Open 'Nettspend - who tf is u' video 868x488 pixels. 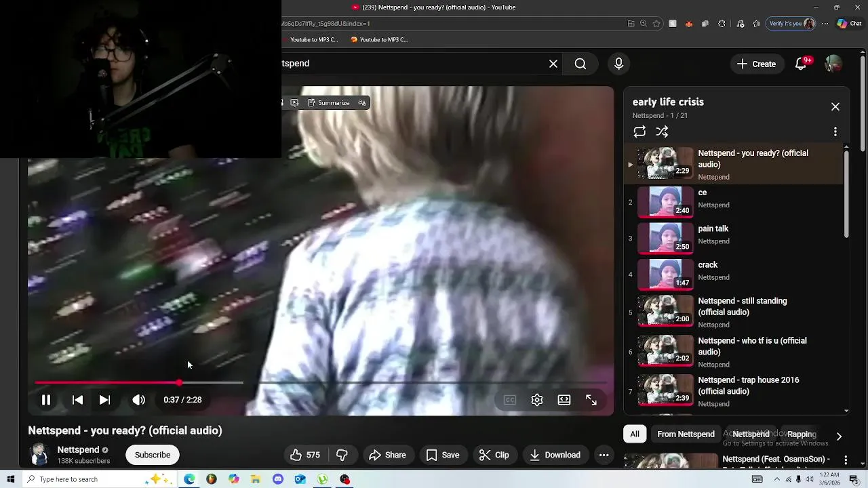[734, 352]
